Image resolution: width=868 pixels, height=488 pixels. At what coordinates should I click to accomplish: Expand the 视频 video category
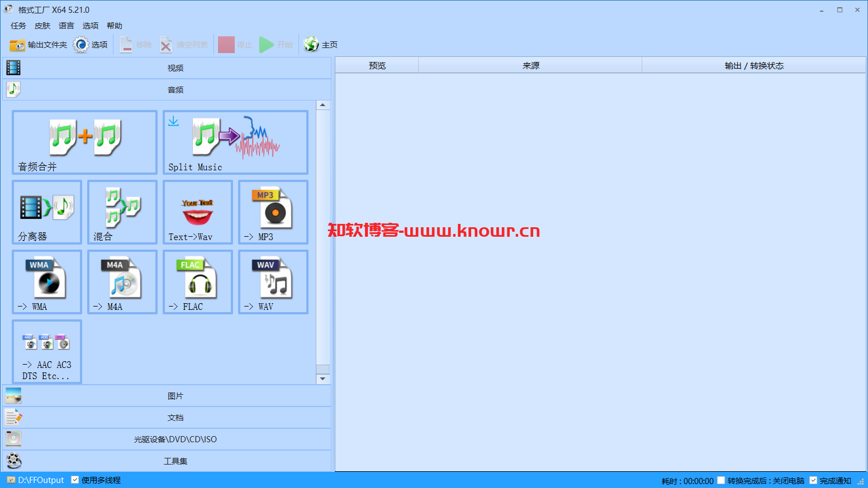tap(167, 68)
